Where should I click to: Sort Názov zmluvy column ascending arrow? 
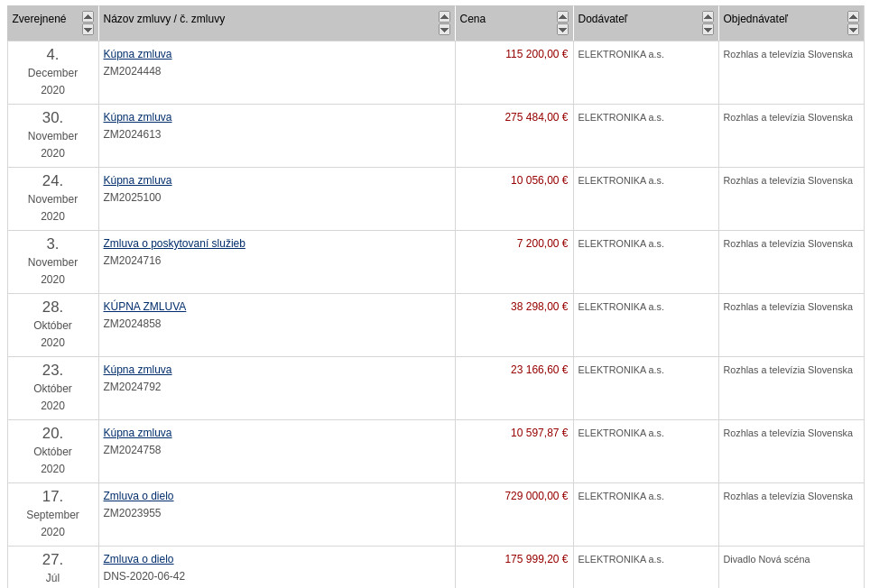tap(444, 16)
